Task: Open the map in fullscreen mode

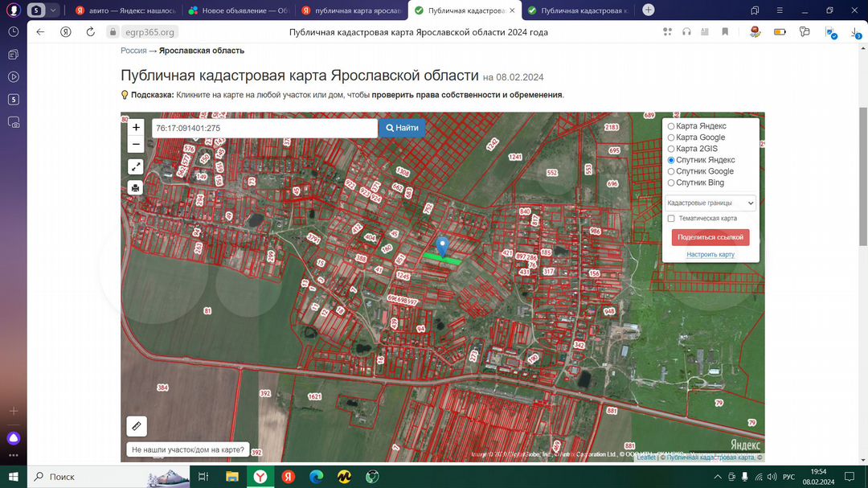Action: [136, 166]
